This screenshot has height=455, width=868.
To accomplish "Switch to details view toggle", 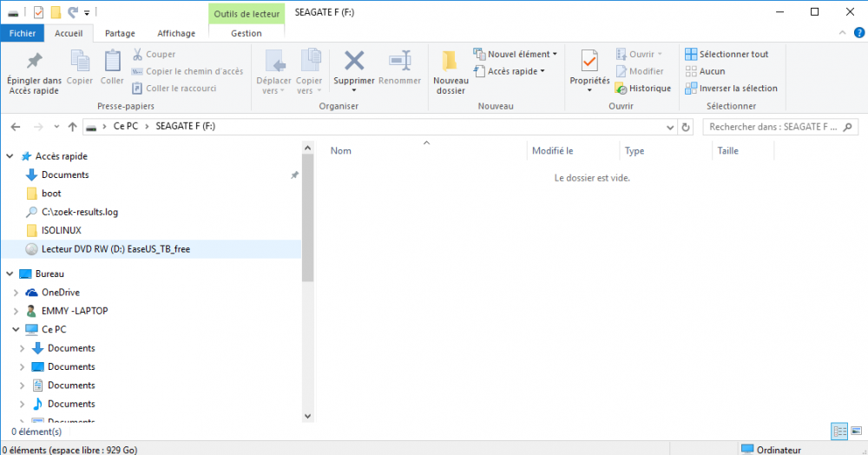I will tap(839, 431).
